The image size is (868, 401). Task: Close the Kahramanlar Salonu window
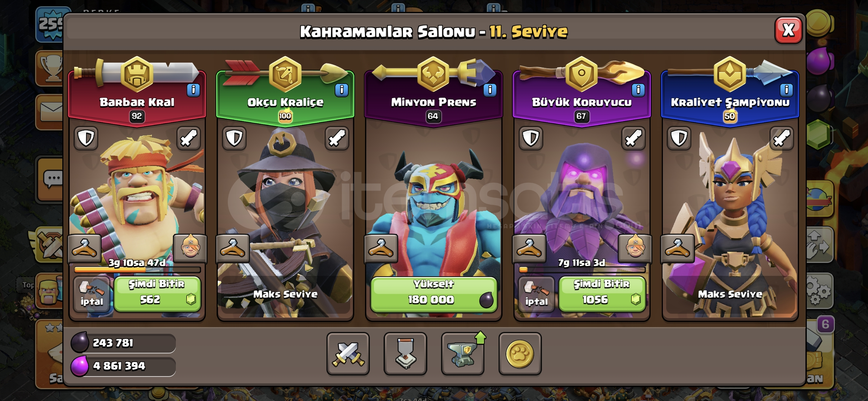[x=789, y=30]
